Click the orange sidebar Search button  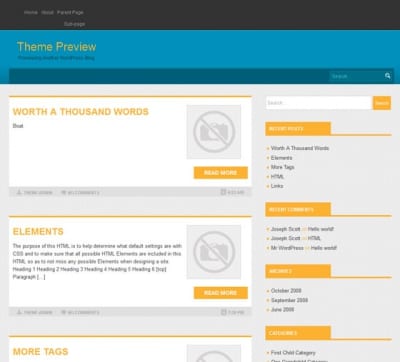pos(382,103)
